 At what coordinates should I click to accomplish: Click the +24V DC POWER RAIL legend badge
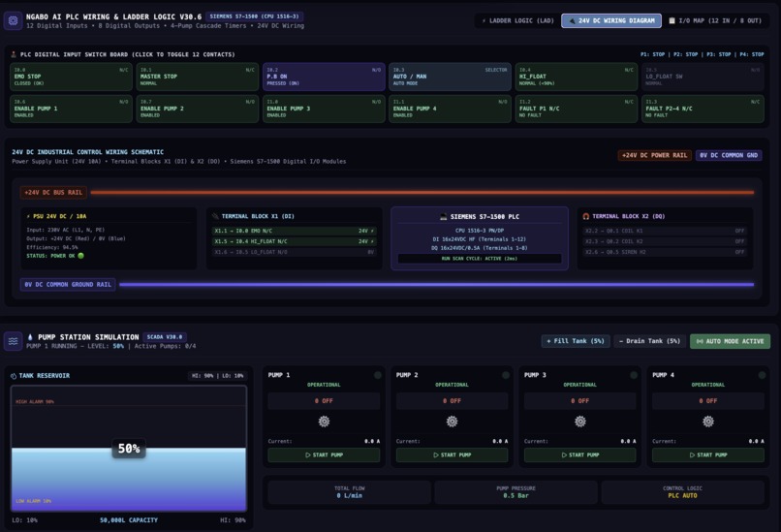654,155
